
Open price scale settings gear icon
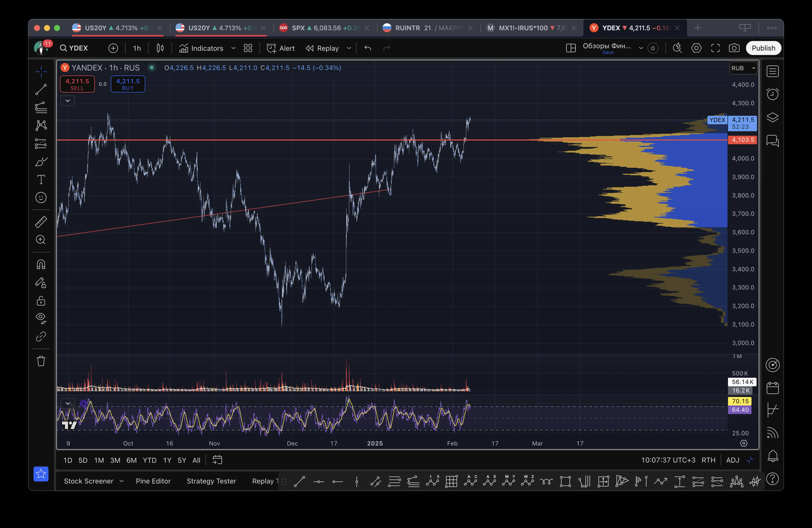click(744, 443)
